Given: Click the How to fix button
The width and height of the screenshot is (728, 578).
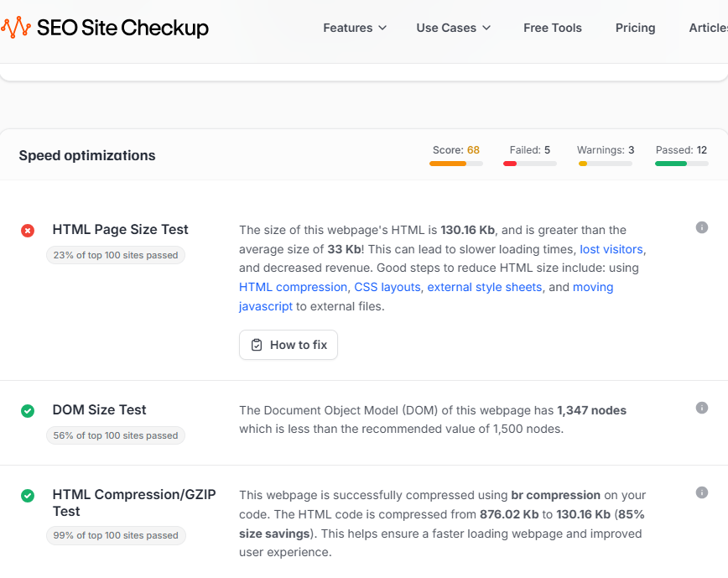Looking at the screenshot, I should 289,345.
